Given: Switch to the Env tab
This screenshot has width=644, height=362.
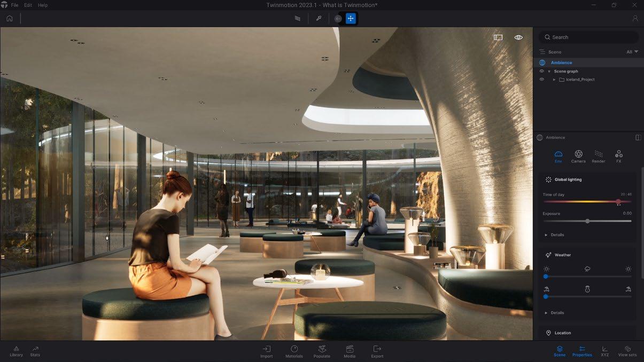Looking at the screenshot, I should 558,156.
